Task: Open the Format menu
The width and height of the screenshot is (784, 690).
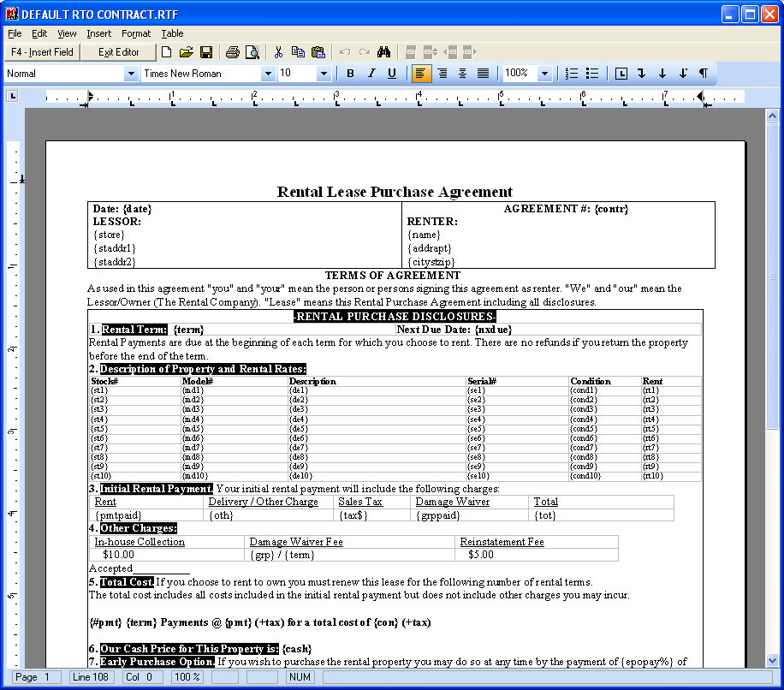Action: pos(135,33)
